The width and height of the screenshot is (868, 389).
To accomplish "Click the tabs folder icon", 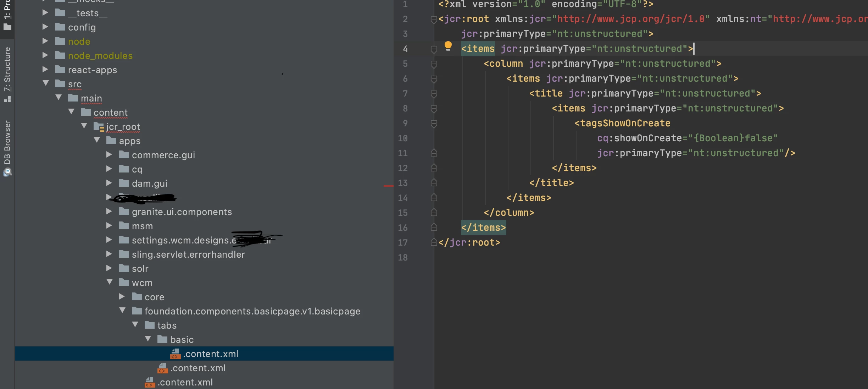I will point(150,325).
